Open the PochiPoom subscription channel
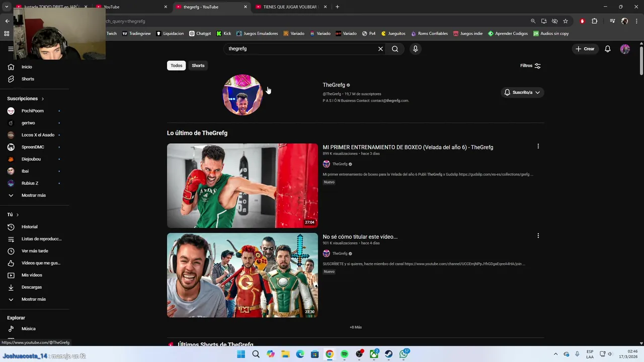The width and height of the screenshot is (644, 362). click(33, 111)
